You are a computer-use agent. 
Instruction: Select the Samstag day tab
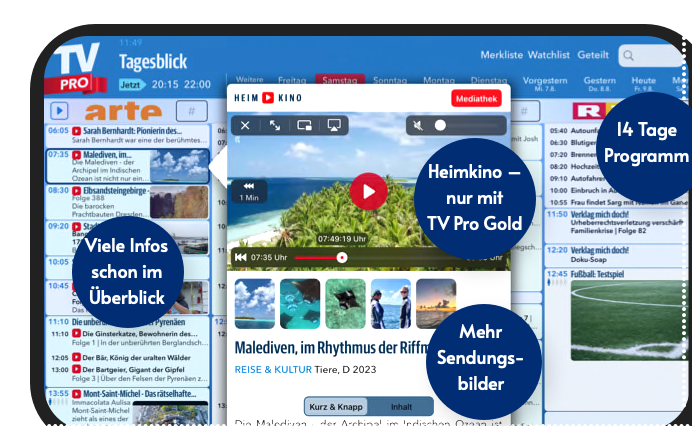339,79
